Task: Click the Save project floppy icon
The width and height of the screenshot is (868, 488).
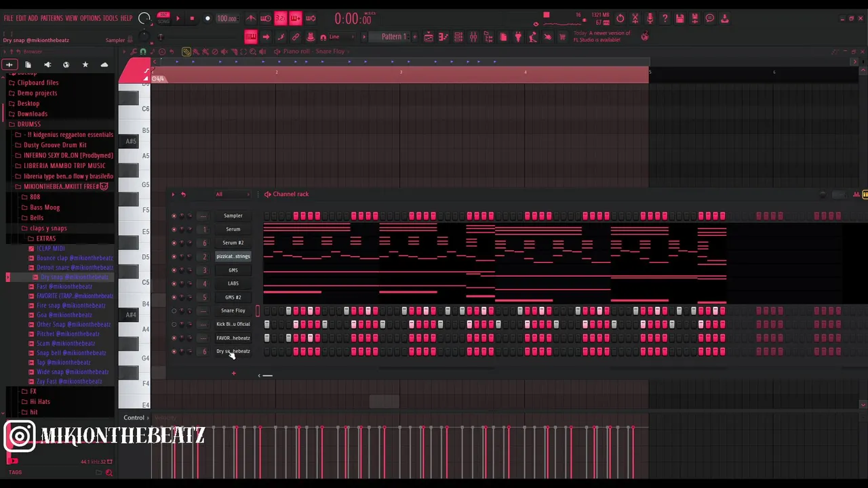Action: click(679, 18)
